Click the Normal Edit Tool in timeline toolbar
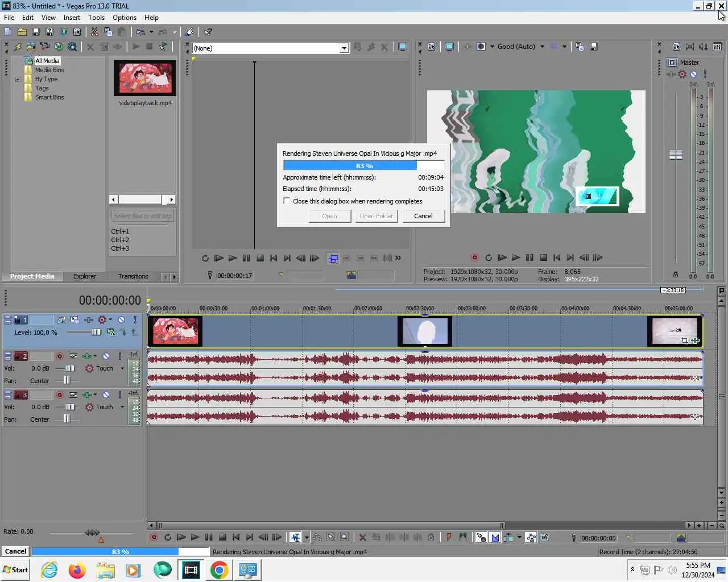 pos(295,537)
